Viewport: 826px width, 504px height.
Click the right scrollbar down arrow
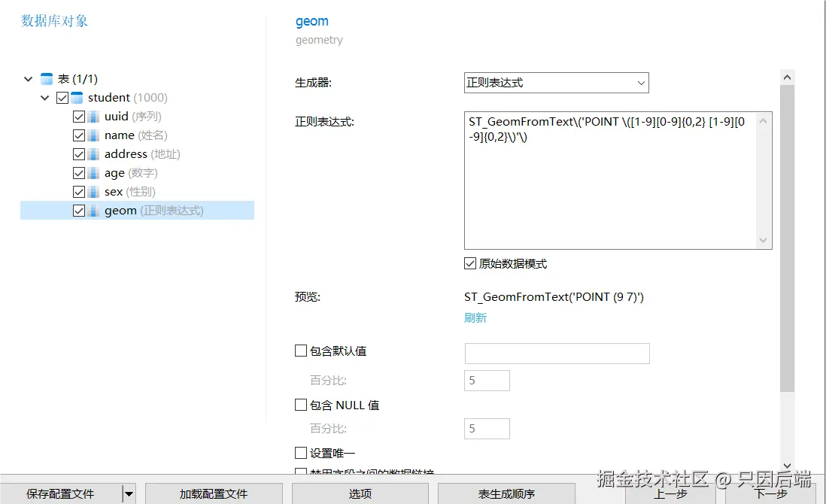[x=787, y=466]
